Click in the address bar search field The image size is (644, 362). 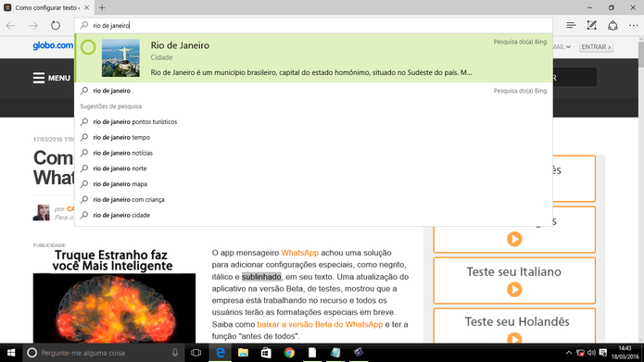pos(313,25)
